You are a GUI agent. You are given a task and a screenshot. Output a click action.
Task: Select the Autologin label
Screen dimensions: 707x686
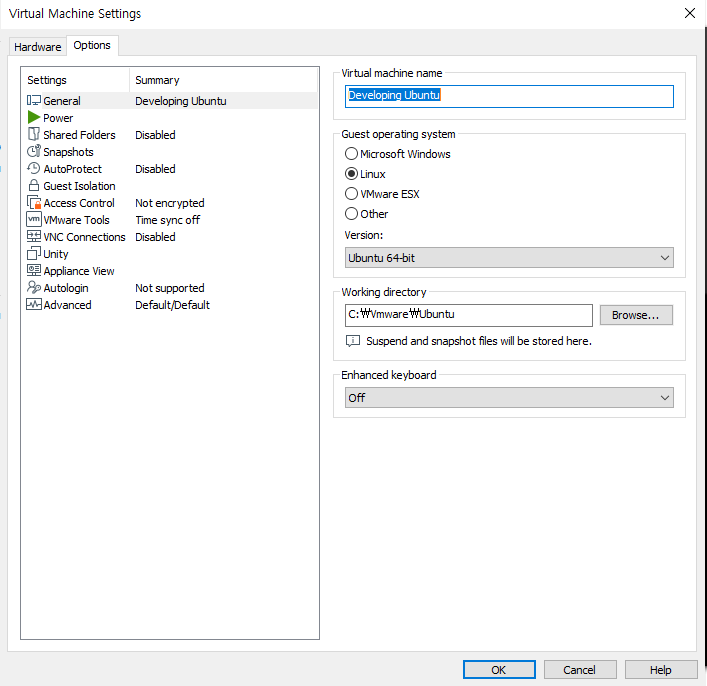tap(65, 288)
